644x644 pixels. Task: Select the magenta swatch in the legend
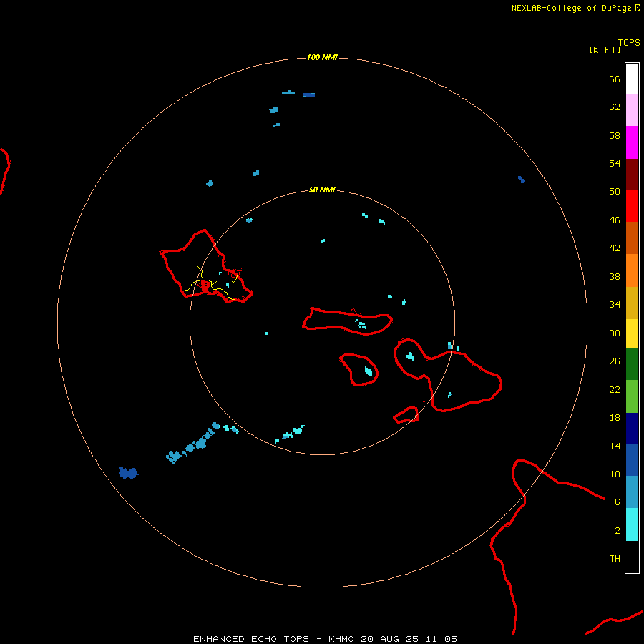click(632, 142)
